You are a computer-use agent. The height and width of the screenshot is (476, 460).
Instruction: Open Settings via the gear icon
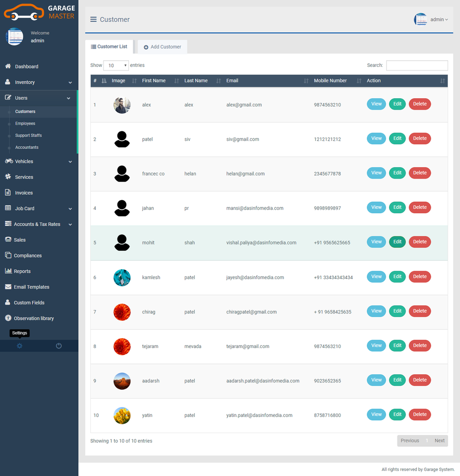click(x=19, y=346)
